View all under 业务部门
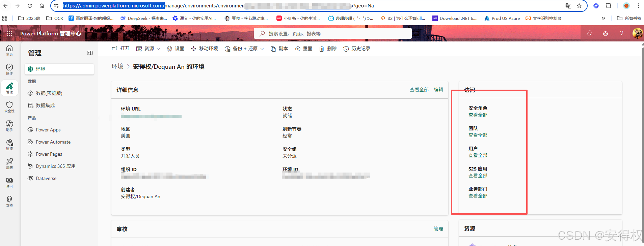 pos(478,196)
